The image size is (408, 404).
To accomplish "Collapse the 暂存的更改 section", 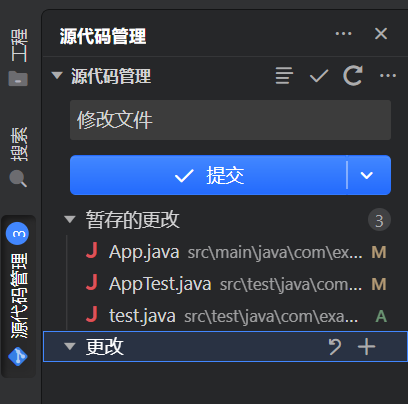I will (x=70, y=220).
